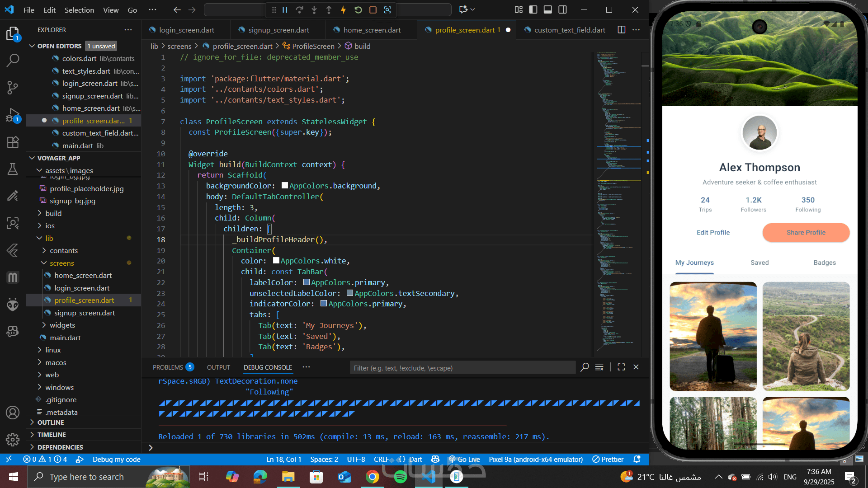868x488 pixels.
Task: Toggle the bottom panel layout icon
Action: [x=547, y=9]
